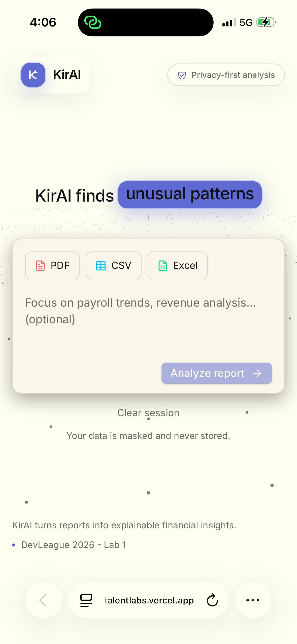Tap the green link icon in Dynamic Island
This screenshot has width=297, height=644.
click(93, 22)
